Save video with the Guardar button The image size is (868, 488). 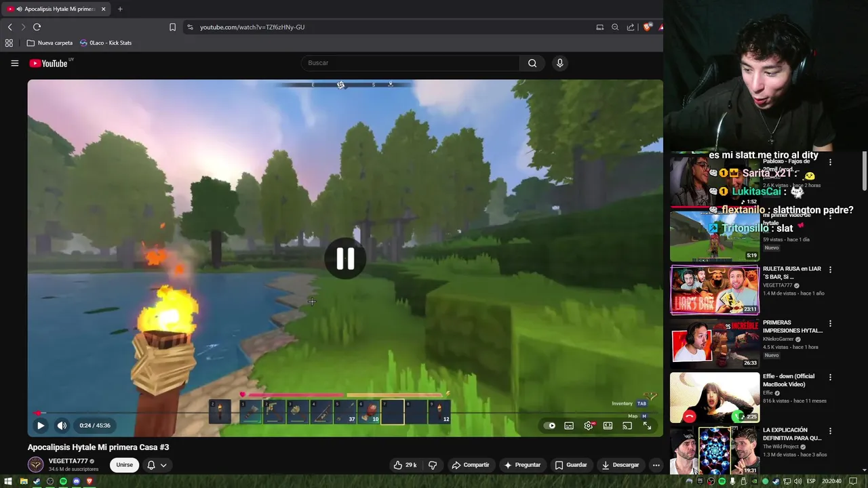point(570,465)
